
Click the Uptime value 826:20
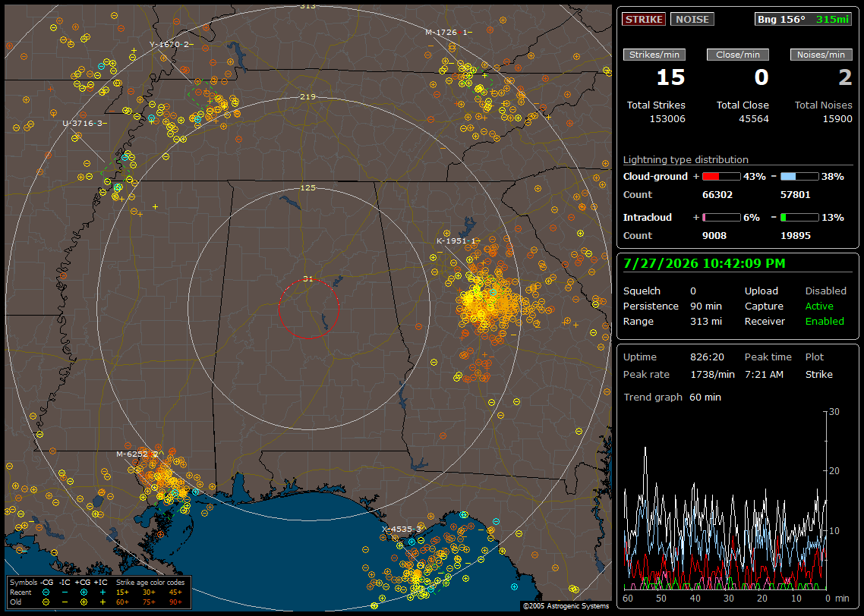coord(707,357)
